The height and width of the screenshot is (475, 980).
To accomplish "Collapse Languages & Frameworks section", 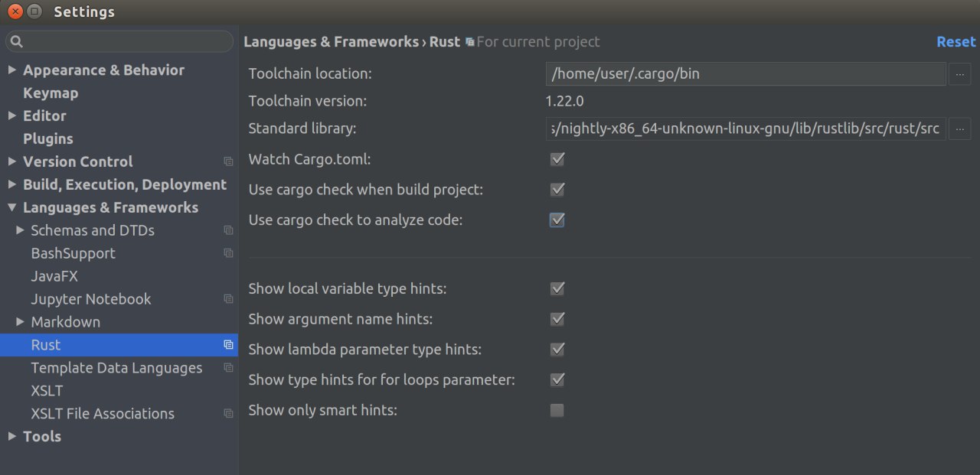I will pyautogui.click(x=11, y=207).
